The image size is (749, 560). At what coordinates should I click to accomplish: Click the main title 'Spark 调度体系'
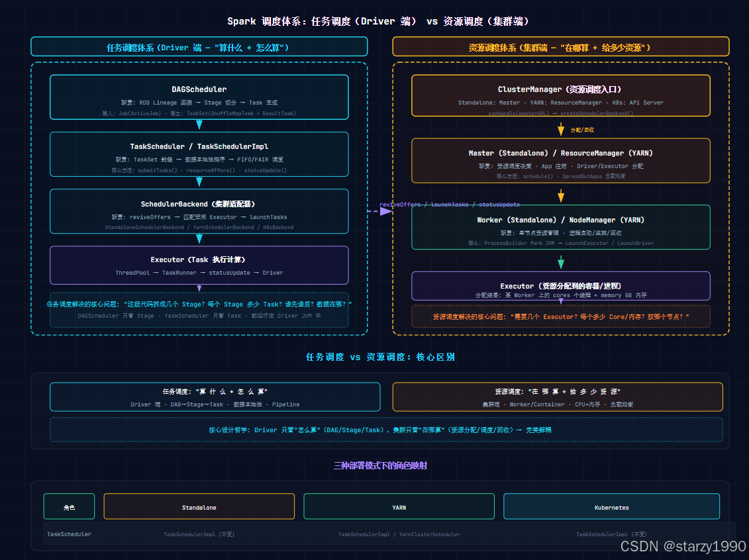tap(378, 21)
